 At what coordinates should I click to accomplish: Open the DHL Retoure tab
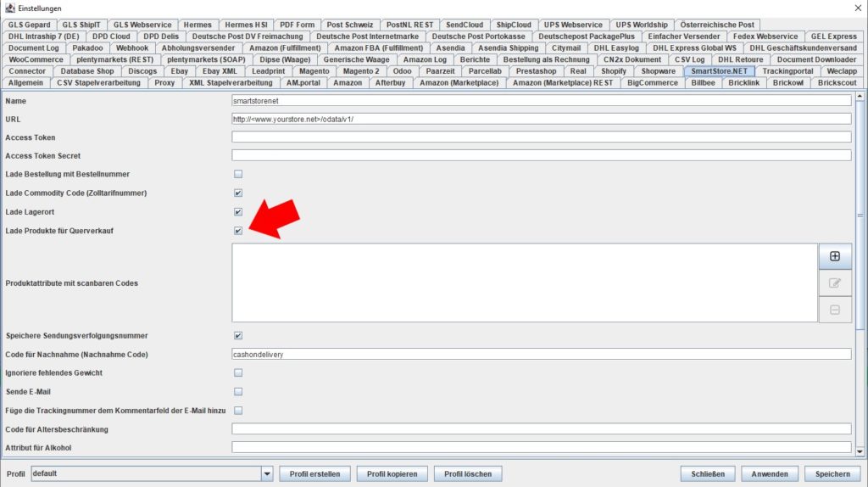[740, 59]
